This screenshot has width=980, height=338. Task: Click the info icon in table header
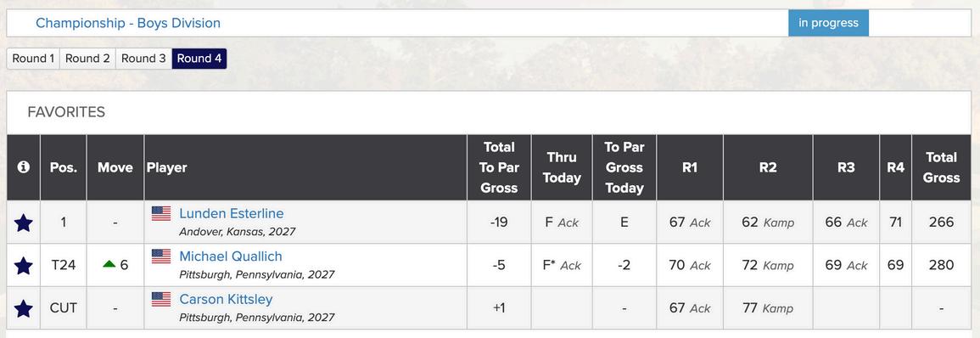pos(24,167)
